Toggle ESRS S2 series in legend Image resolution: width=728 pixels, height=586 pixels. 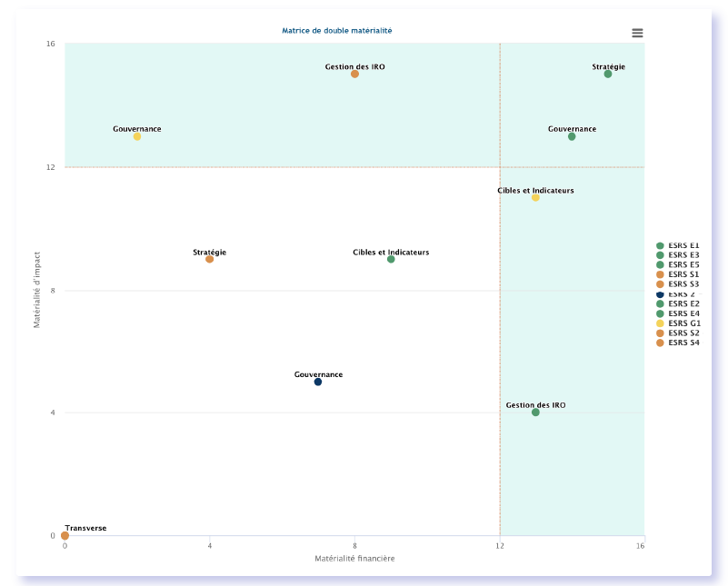click(677, 333)
